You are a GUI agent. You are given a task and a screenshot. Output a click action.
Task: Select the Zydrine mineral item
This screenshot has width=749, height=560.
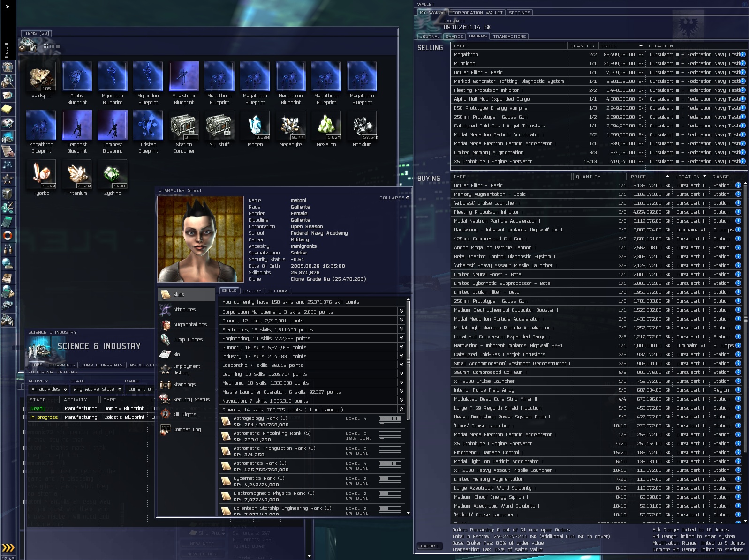click(113, 178)
